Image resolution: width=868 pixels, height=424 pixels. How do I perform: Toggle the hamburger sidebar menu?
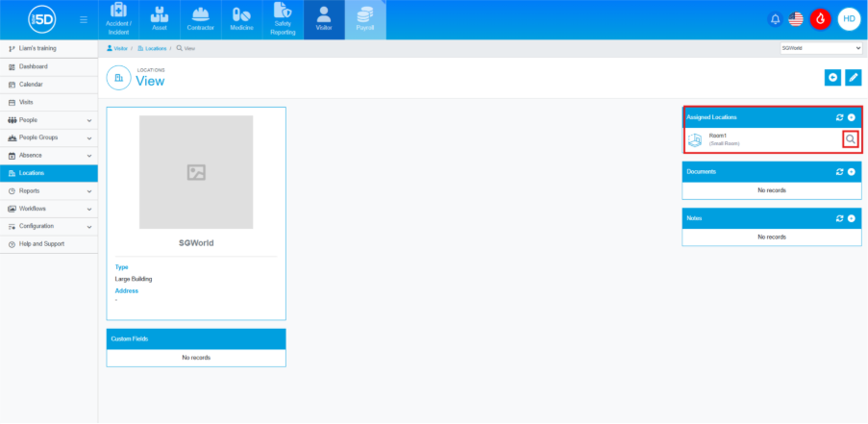pos(85,19)
